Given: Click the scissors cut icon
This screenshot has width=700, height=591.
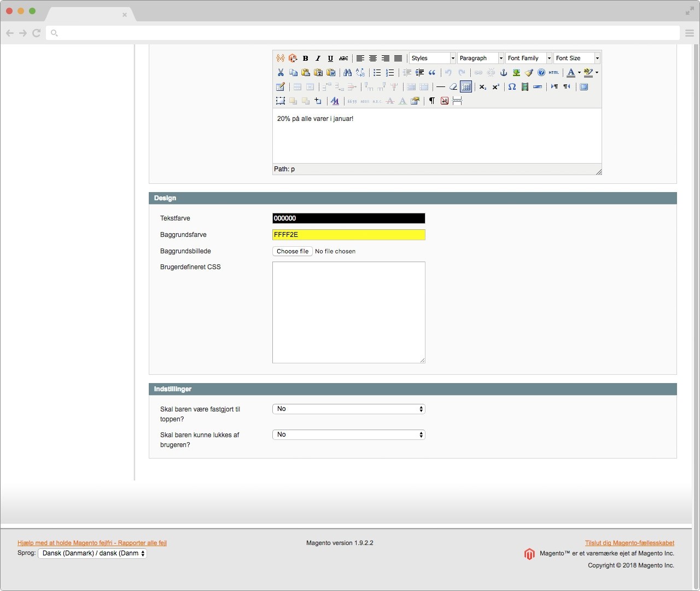Looking at the screenshot, I should (281, 72).
